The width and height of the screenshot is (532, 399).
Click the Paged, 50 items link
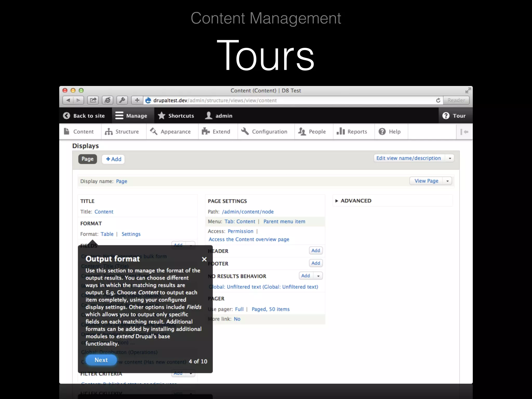[270, 309]
